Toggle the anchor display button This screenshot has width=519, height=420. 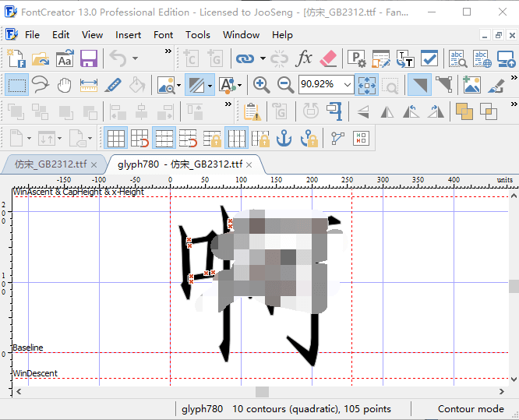(284, 138)
